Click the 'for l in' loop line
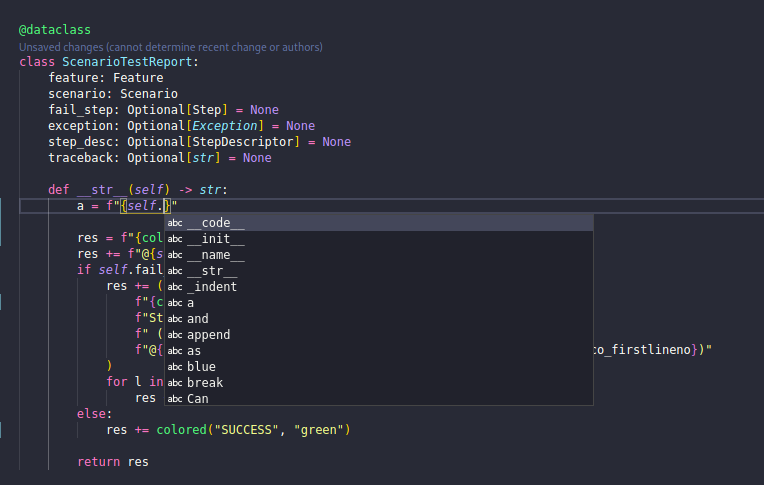Viewport: 764px width, 485px height. [135, 382]
